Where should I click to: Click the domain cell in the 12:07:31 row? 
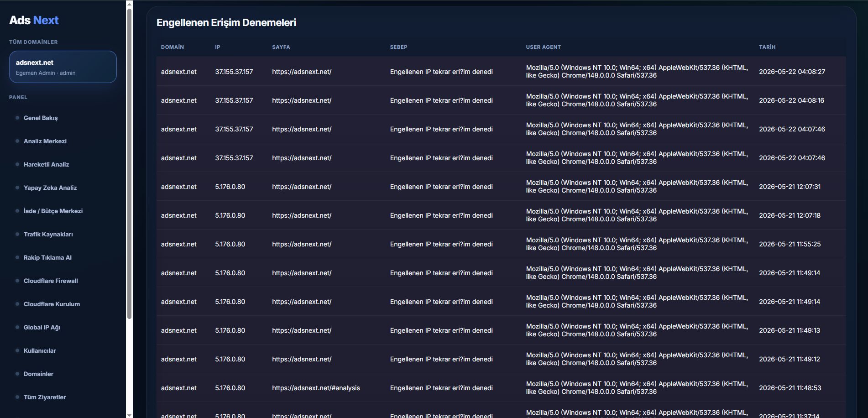point(179,187)
